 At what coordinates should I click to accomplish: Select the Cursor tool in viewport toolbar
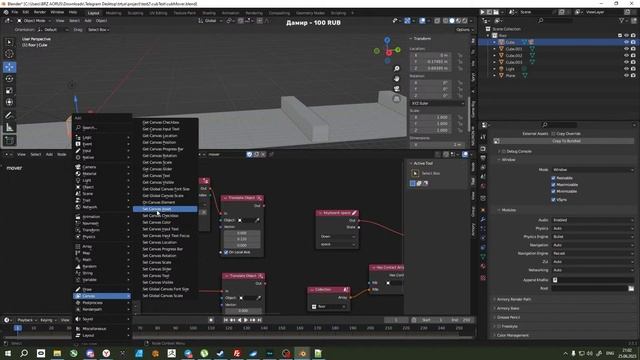tap(9, 54)
